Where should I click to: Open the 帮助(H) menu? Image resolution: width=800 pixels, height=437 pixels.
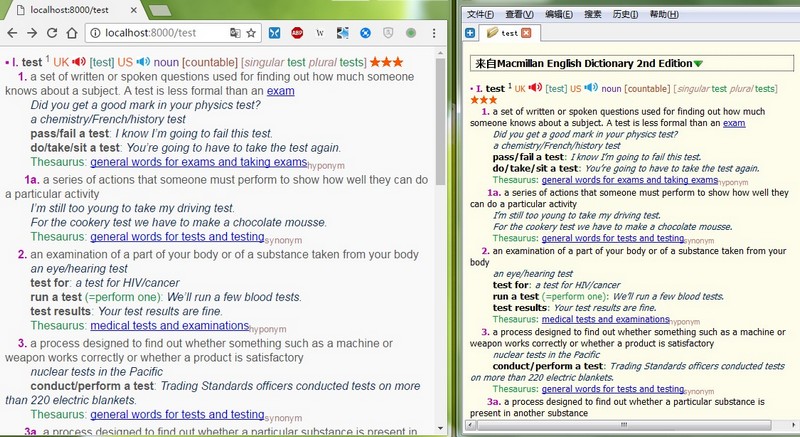coord(664,14)
